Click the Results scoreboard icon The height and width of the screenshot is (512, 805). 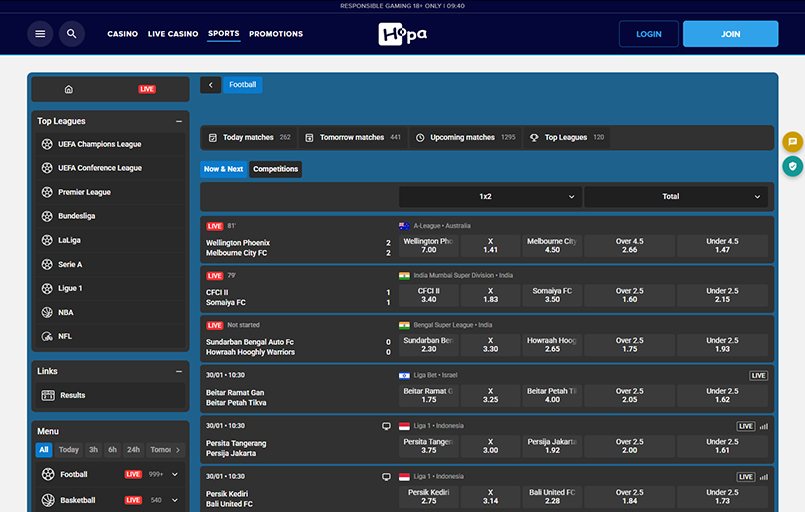[x=48, y=395]
